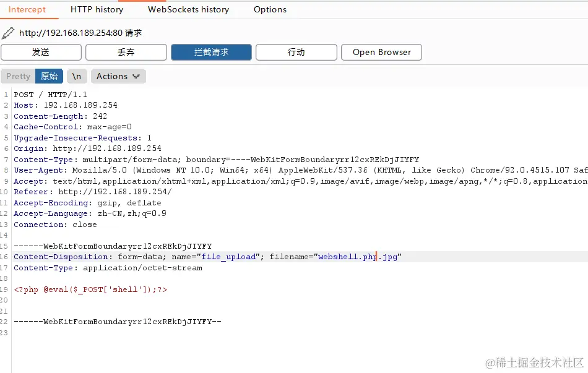Switch to the Intercept tab
Viewport: 588px width, 373px height.
click(x=27, y=10)
